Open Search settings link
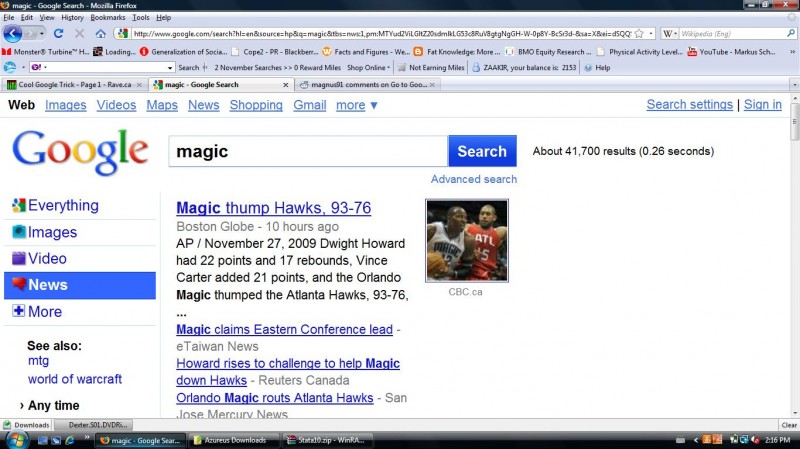The image size is (800, 449). click(x=689, y=105)
